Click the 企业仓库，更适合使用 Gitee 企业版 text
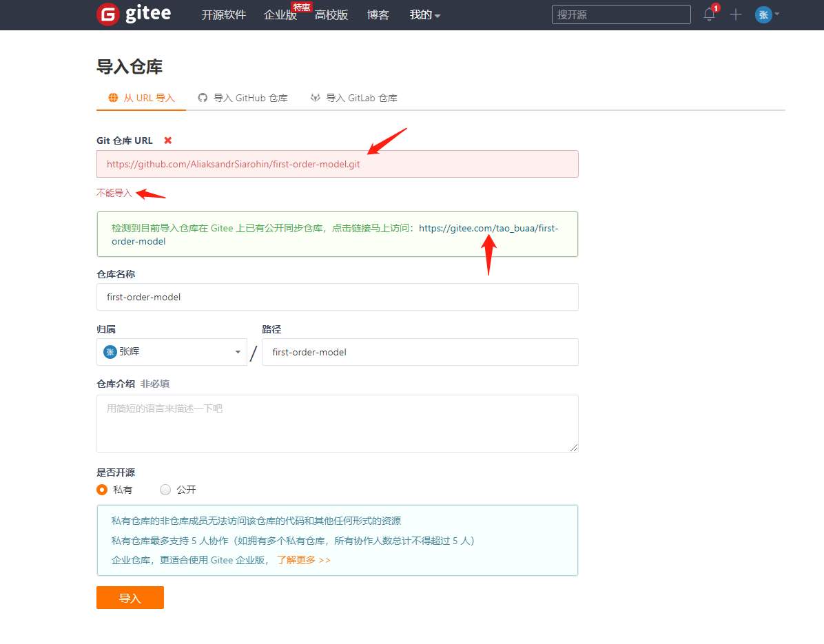 pyautogui.click(x=191, y=560)
